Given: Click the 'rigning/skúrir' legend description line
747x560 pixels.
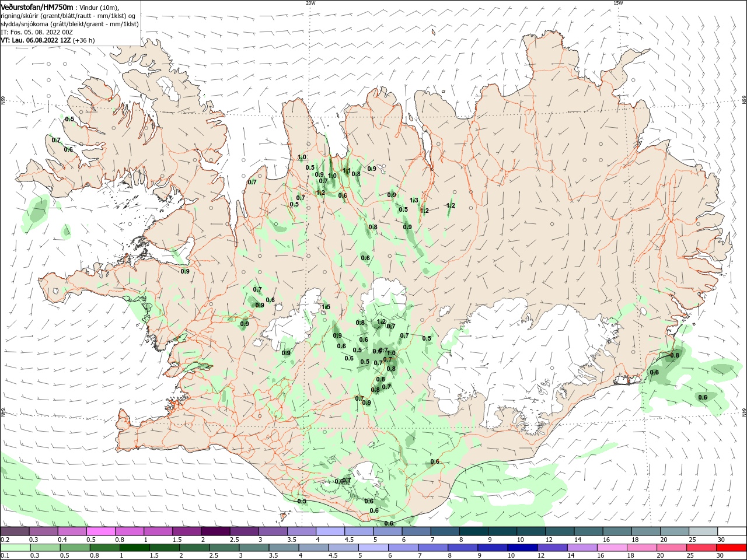Looking at the screenshot, I should click(x=68, y=15).
